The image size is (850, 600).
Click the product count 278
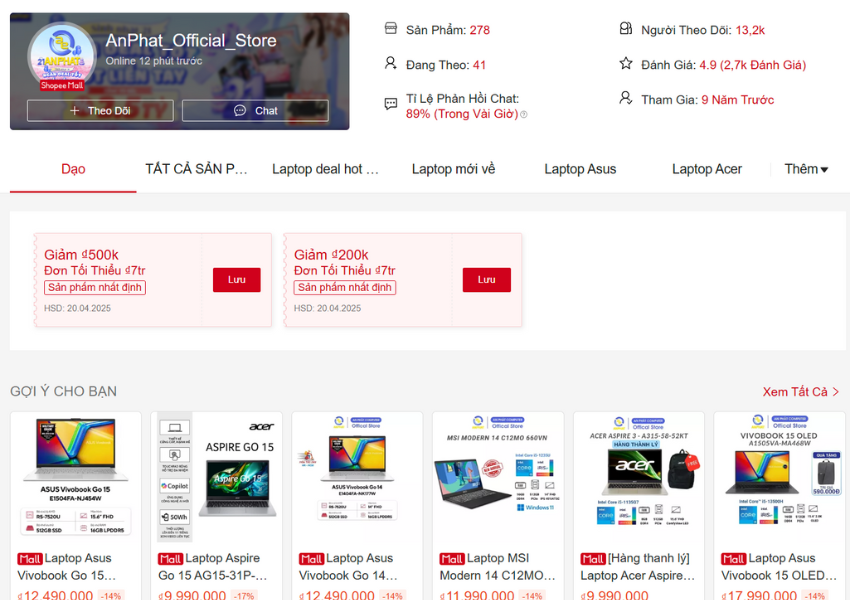point(480,30)
